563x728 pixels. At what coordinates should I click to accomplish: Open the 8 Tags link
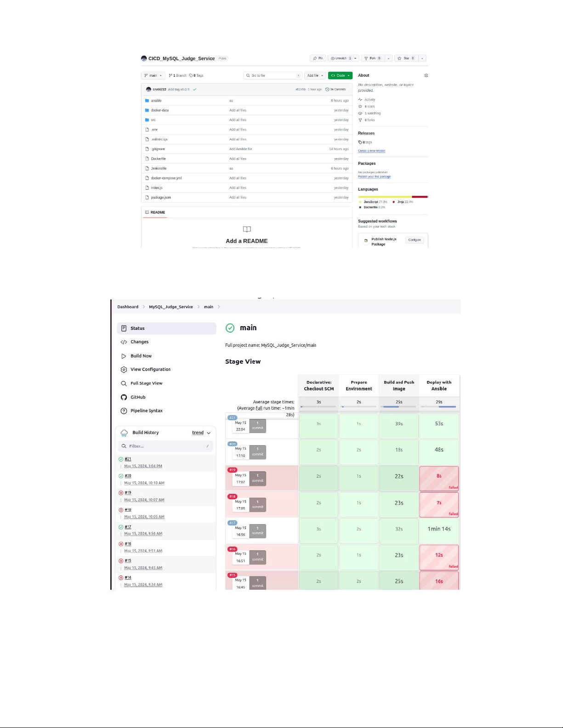click(196, 75)
